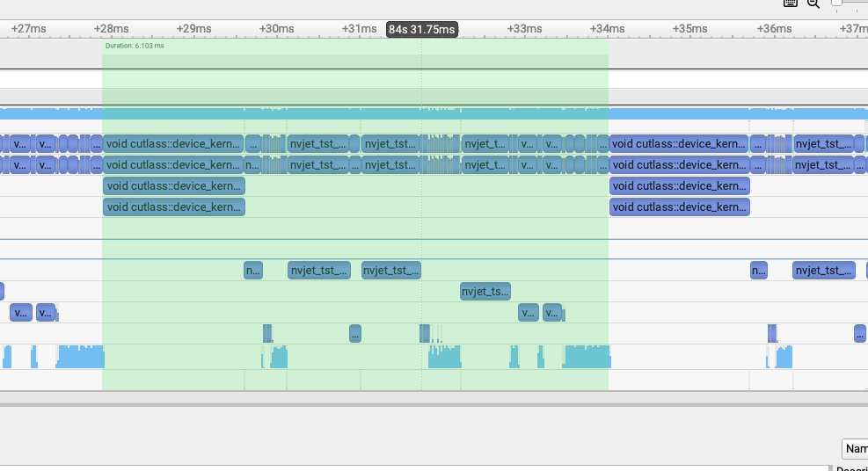Click the horizontal splitter bar below the timeline

pyautogui.click(x=434, y=405)
